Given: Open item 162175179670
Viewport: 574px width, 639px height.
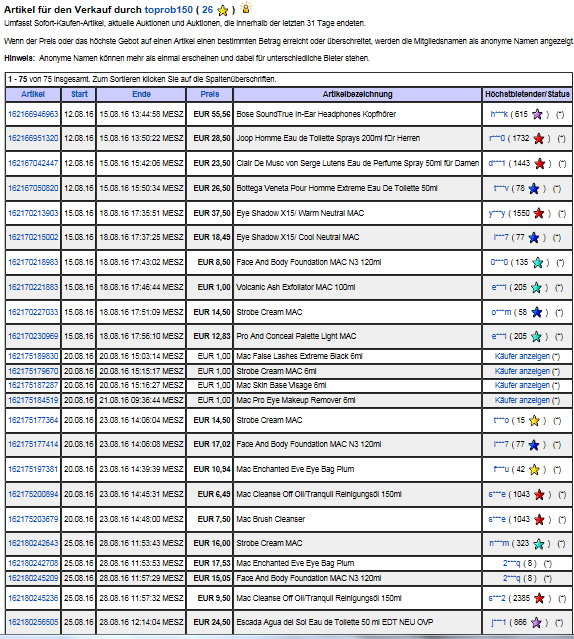Looking at the screenshot, I should (33, 371).
